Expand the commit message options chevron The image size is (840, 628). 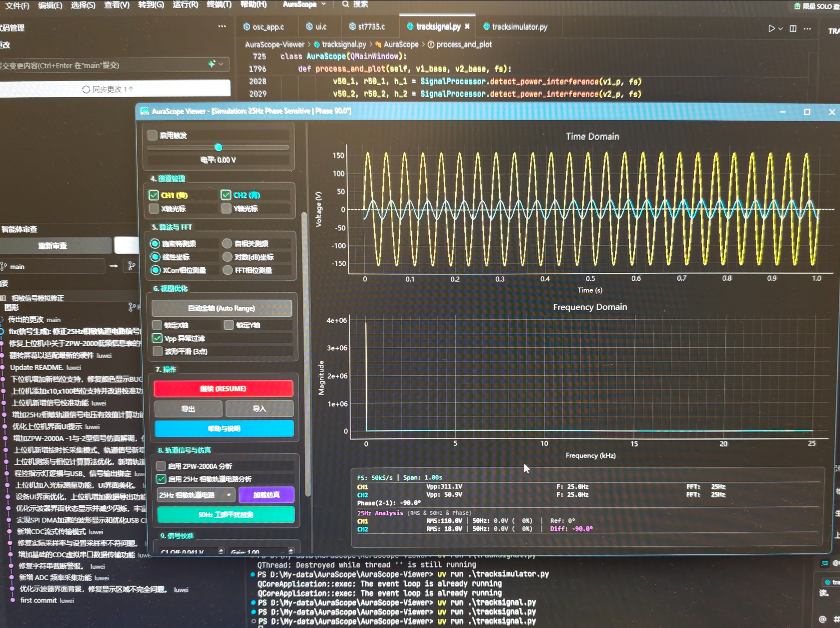point(221,64)
